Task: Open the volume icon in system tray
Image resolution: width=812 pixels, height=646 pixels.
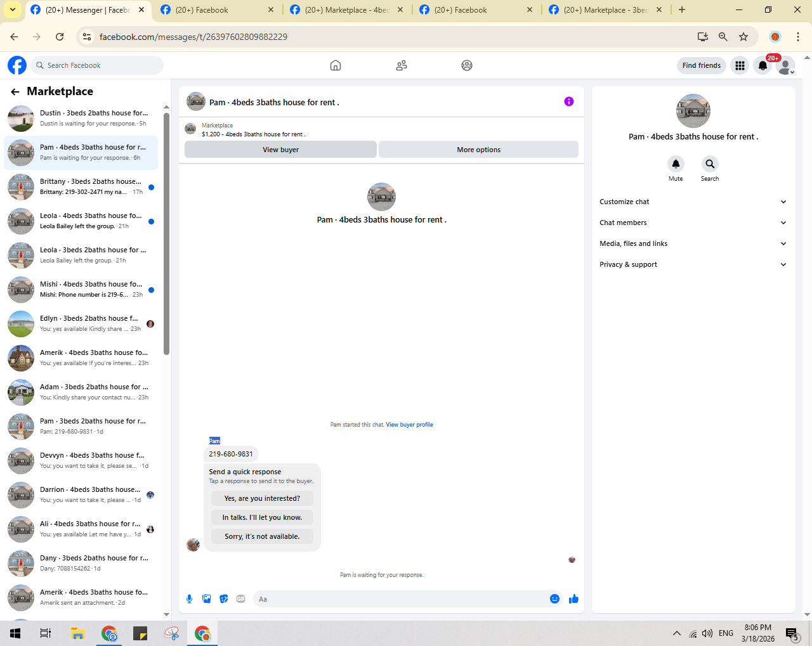Action: [707, 633]
